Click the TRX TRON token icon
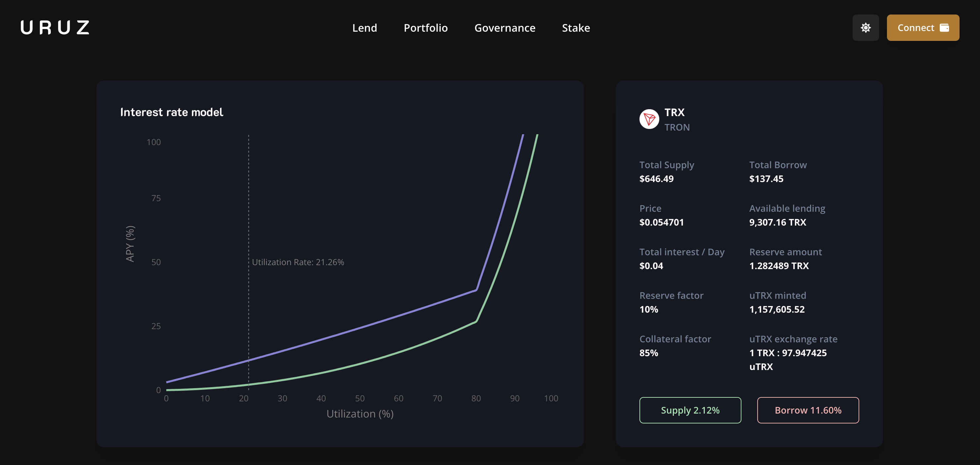Viewport: 980px width, 465px height. [x=649, y=119]
